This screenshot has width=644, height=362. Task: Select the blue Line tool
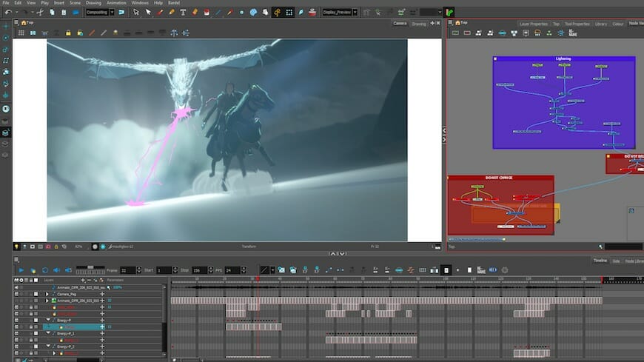tap(218, 13)
